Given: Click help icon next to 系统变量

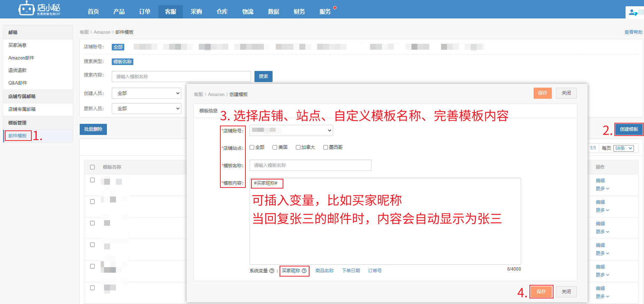Looking at the screenshot, I should point(272,271).
